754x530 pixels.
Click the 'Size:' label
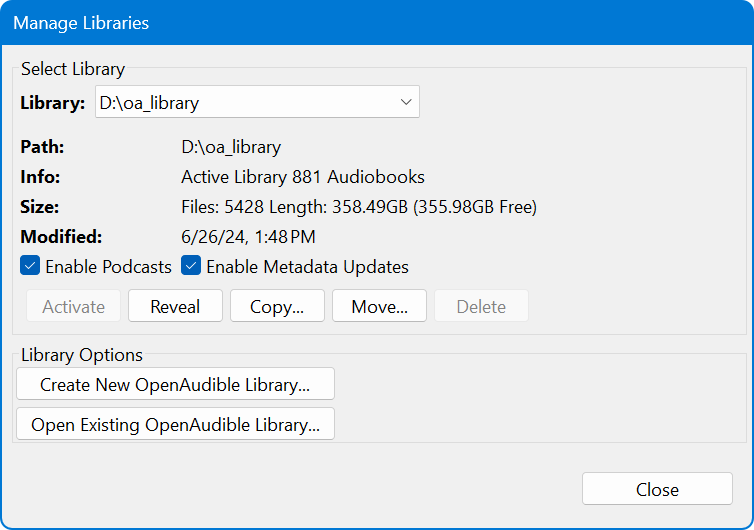[x=39, y=207]
